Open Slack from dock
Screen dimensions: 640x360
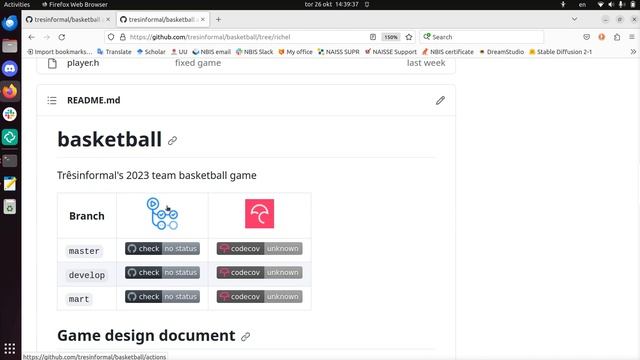[10, 114]
